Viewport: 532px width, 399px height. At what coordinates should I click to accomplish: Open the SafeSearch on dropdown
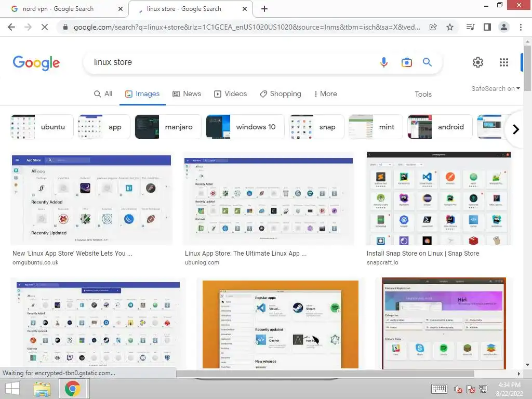pyautogui.click(x=495, y=88)
